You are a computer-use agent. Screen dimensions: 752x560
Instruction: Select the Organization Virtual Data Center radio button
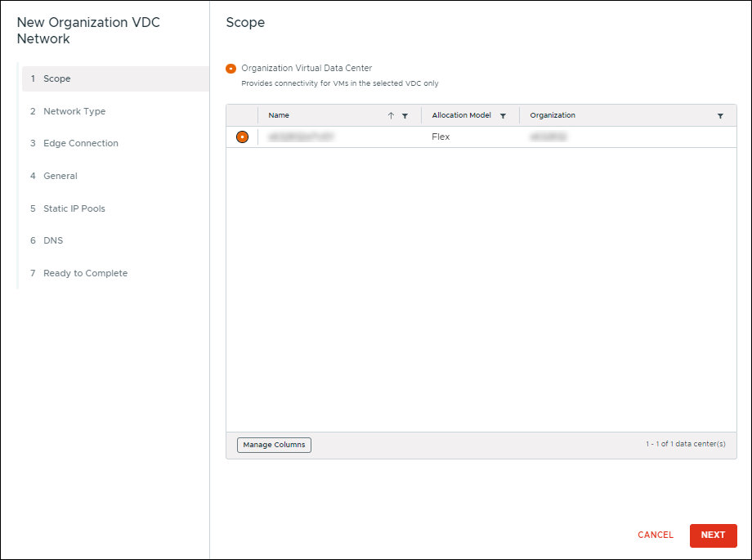(233, 69)
